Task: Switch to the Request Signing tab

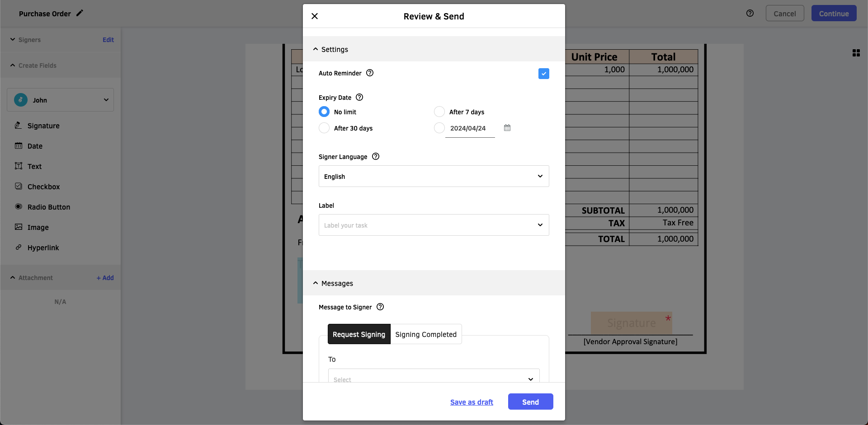Action: pyautogui.click(x=359, y=334)
